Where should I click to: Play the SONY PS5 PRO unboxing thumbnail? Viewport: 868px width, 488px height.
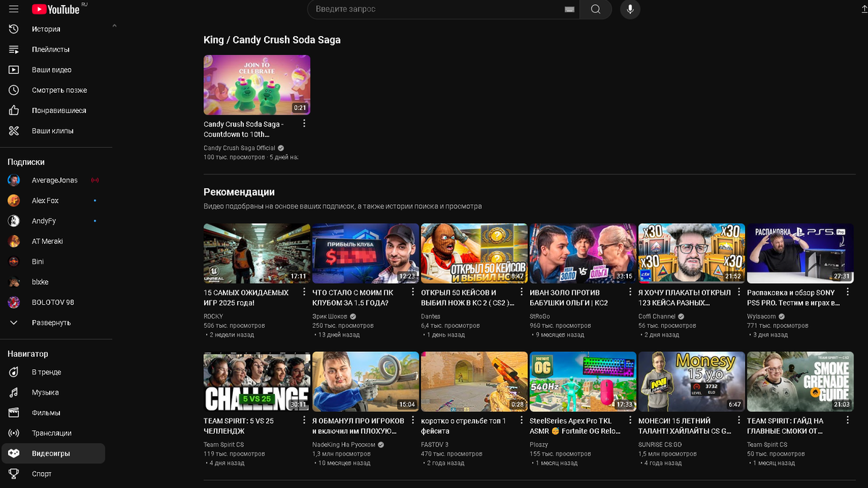coord(799,253)
